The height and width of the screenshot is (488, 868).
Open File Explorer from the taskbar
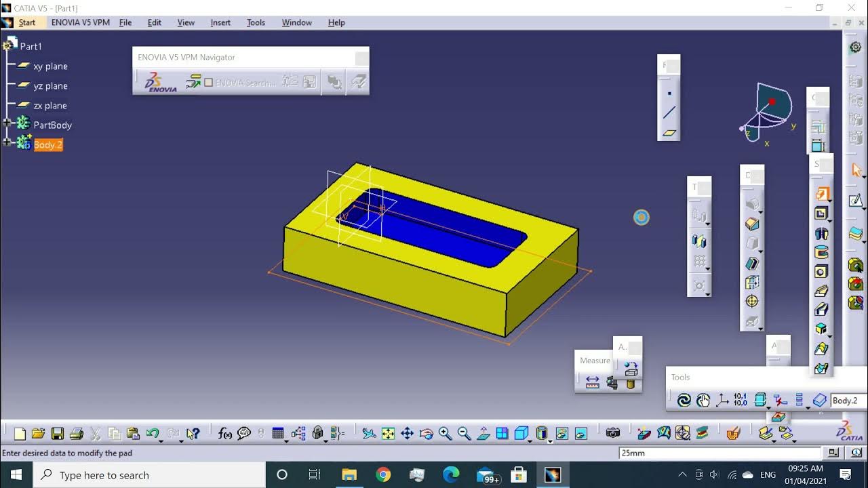click(349, 475)
